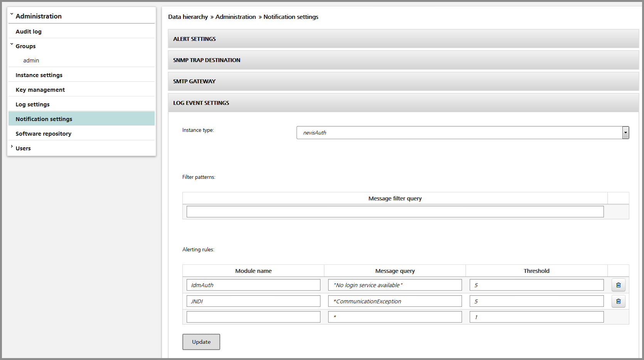644x360 pixels.
Task: Click the Module name column header
Action: [x=253, y=271]
